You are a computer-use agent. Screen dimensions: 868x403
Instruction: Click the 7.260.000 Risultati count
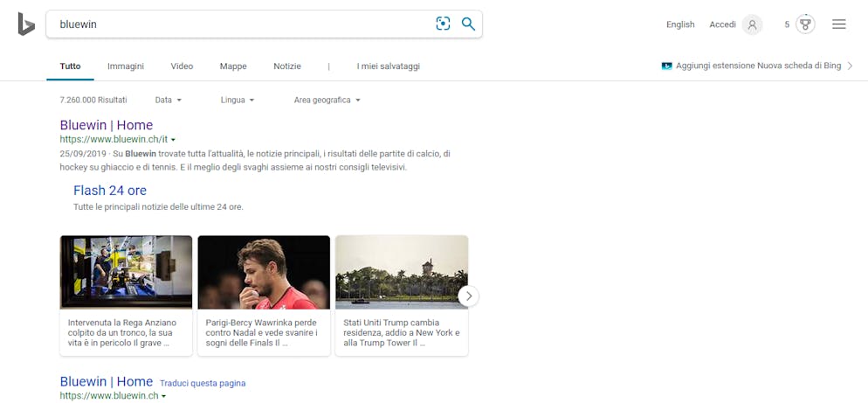pyautogui.click(x=93, y=100)
